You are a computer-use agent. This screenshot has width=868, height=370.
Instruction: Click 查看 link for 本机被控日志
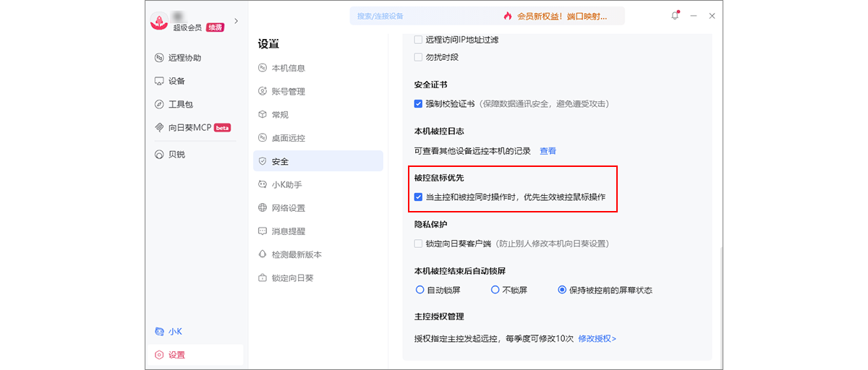click(548, 151)
